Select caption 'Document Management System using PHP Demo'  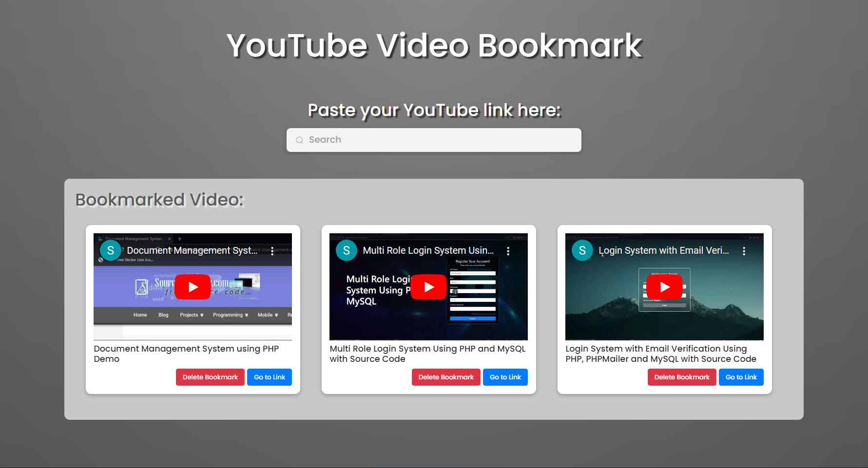[x=186, y=354]
